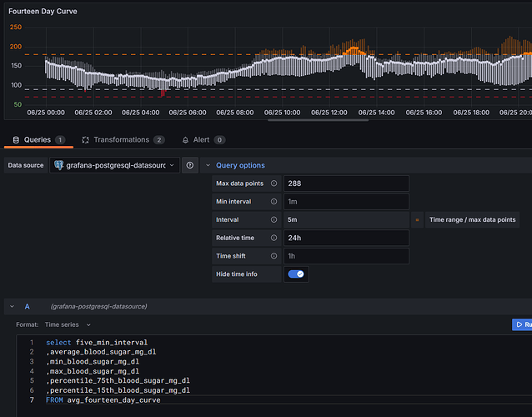The image size is (532, 417).
Task: Click the Query options heading
Action: (x=240, y=165)
